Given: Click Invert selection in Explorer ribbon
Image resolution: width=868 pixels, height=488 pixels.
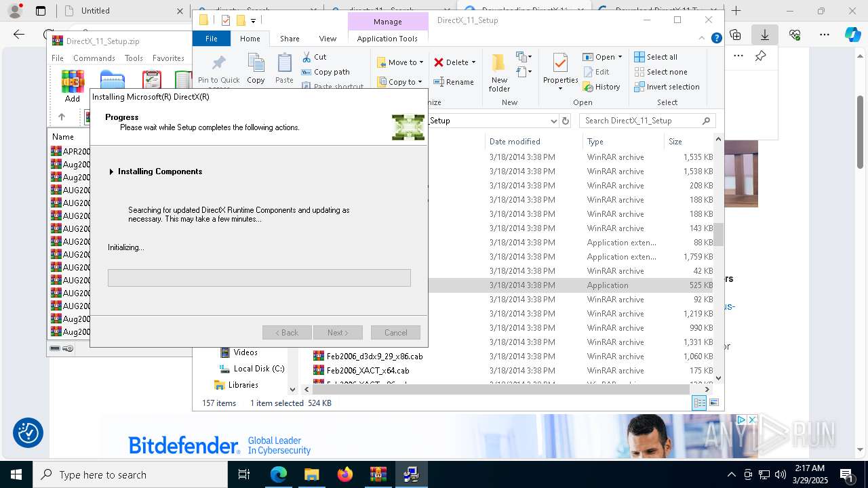Looking at the screenshot, I should 667,87.
